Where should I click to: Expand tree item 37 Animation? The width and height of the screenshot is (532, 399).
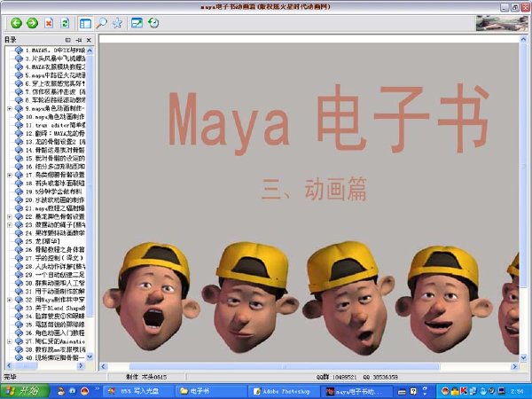[x=10, y=341]
